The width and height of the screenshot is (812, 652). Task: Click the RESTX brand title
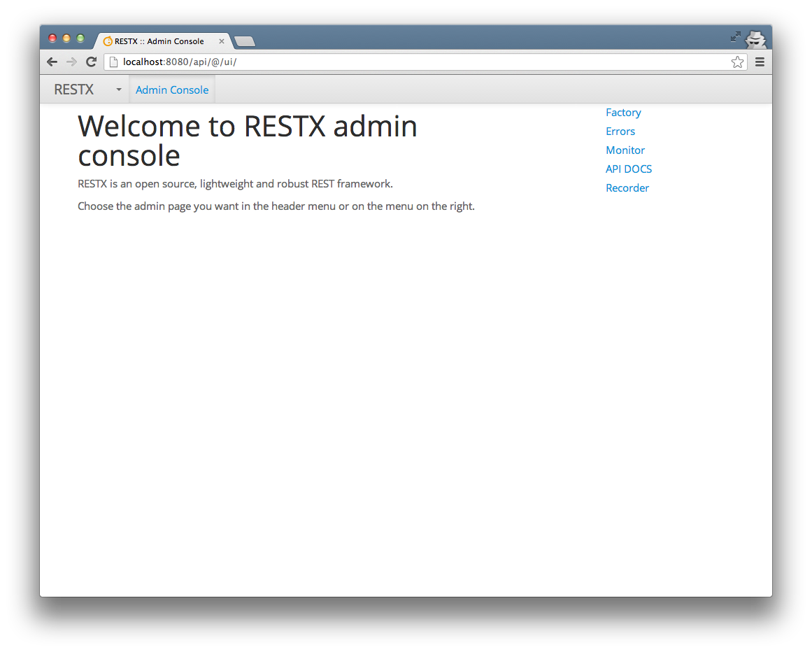click(73, 90)
